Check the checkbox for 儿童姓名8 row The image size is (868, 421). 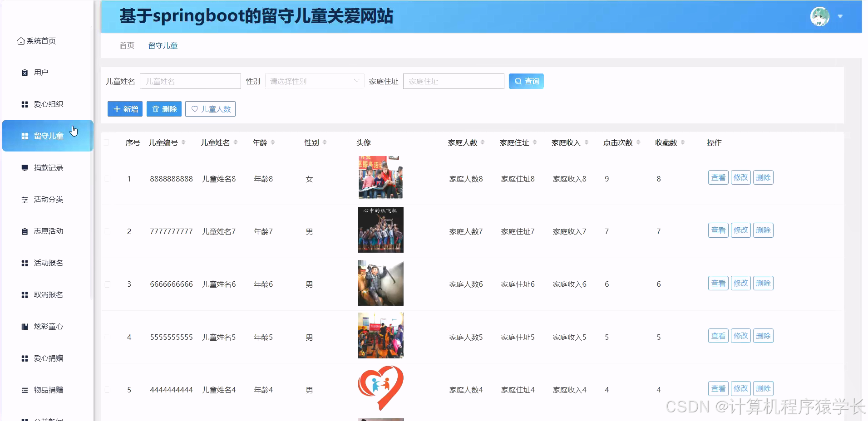pyautogui.click(x=107, y=179)
